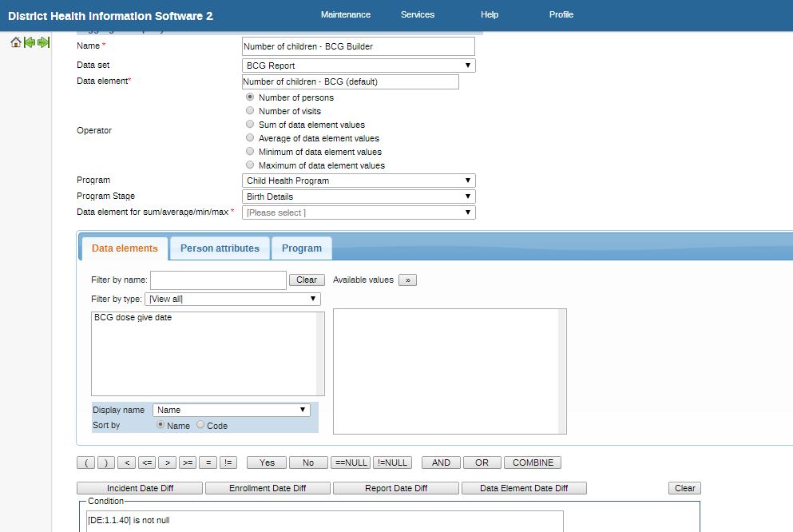Click the green right arrow icon
The image size is (793, 532).
pos(43,42)
